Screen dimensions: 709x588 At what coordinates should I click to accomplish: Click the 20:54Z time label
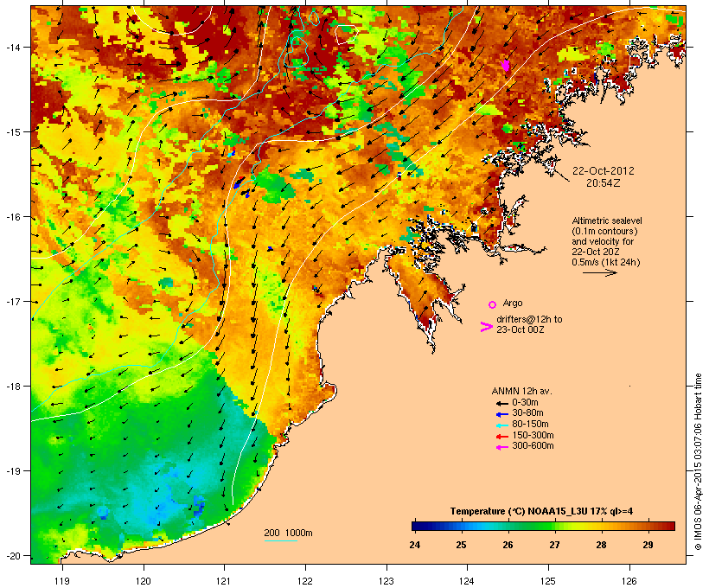(604, 183)
